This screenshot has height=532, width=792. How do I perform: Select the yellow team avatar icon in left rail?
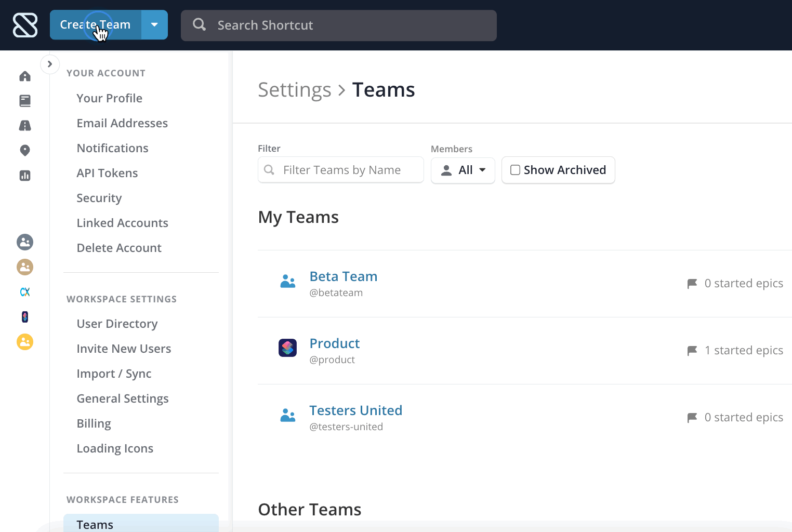(x=25, y=342)
